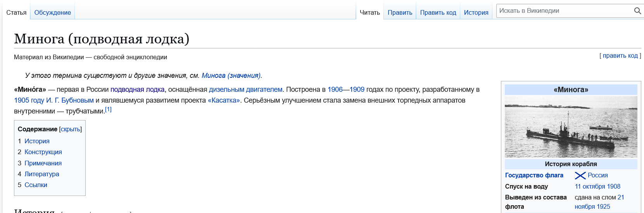Select the Править код tab

[438, 12]
